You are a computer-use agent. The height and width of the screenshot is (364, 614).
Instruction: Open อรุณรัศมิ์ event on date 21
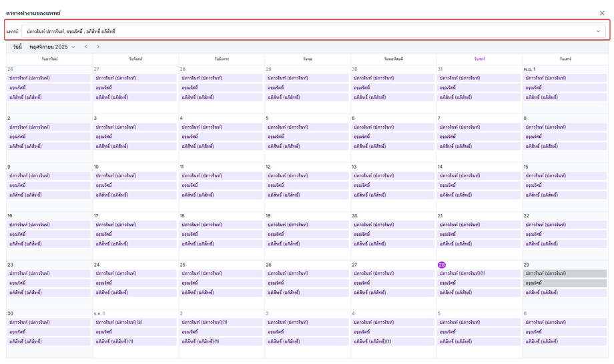(479, 234)
